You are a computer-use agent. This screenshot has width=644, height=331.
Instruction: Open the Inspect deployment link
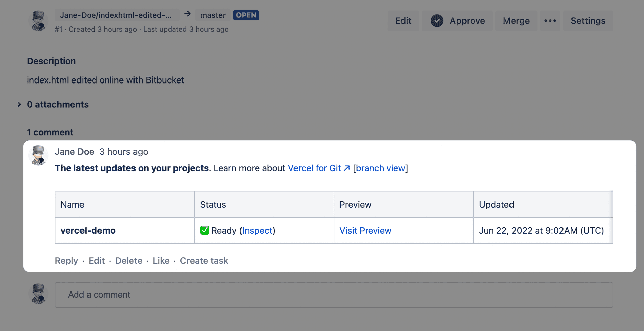click(257, 231)
